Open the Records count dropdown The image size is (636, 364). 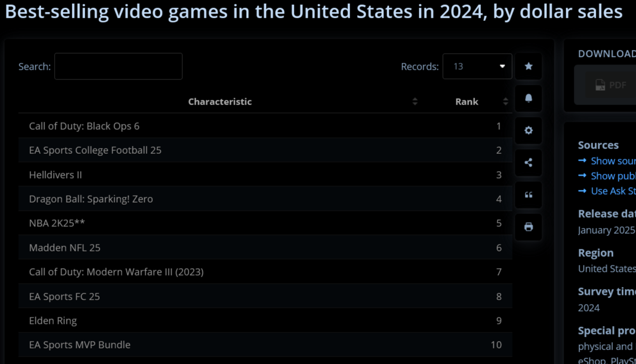click(x=477, y=66)
